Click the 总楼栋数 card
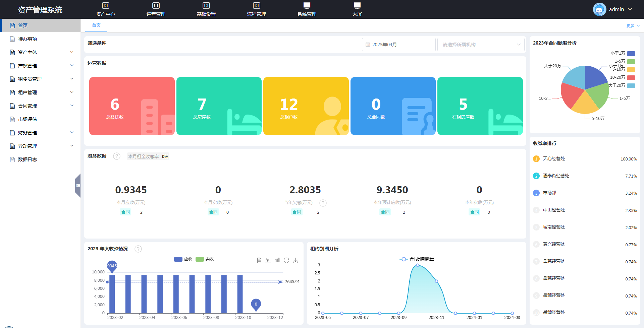This screenshot has height=328, width=644. point(132,106)
